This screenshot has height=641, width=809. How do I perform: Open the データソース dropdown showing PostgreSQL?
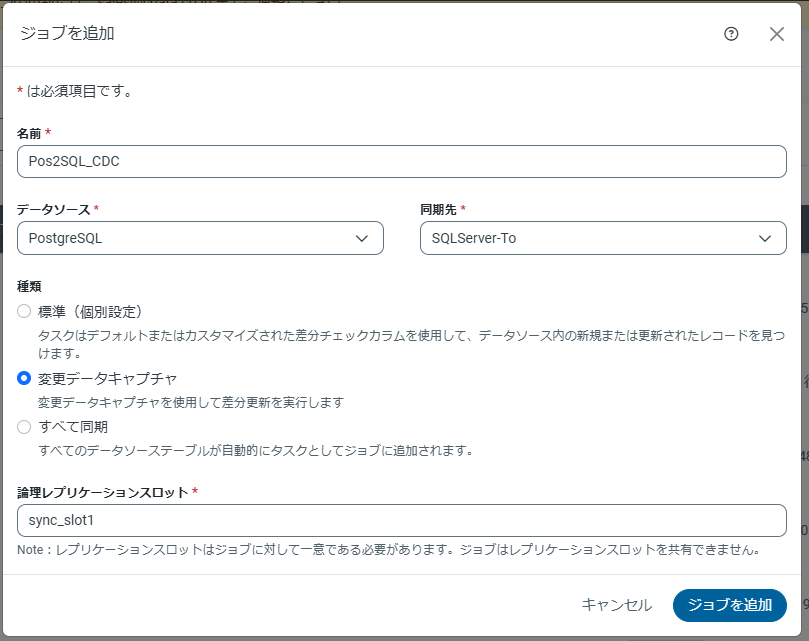190,238
